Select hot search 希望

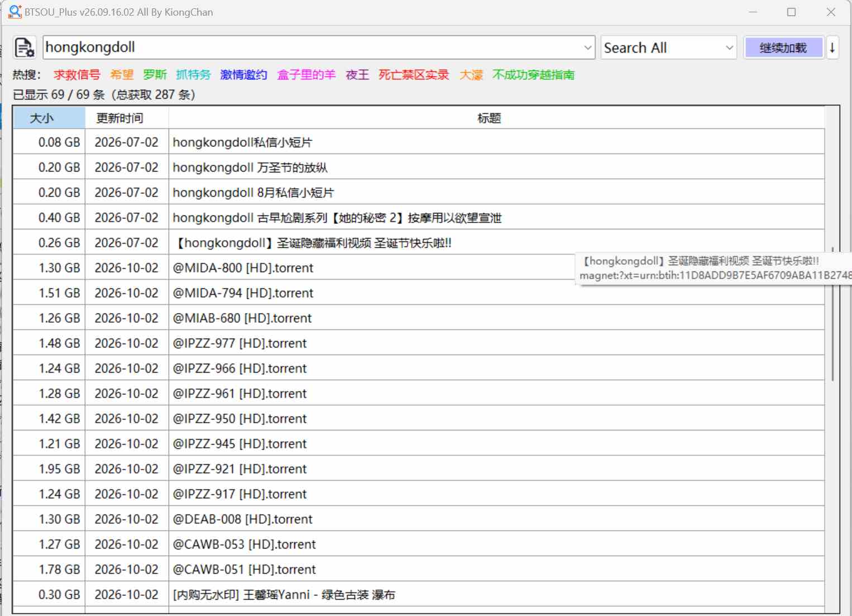[122, 75]
